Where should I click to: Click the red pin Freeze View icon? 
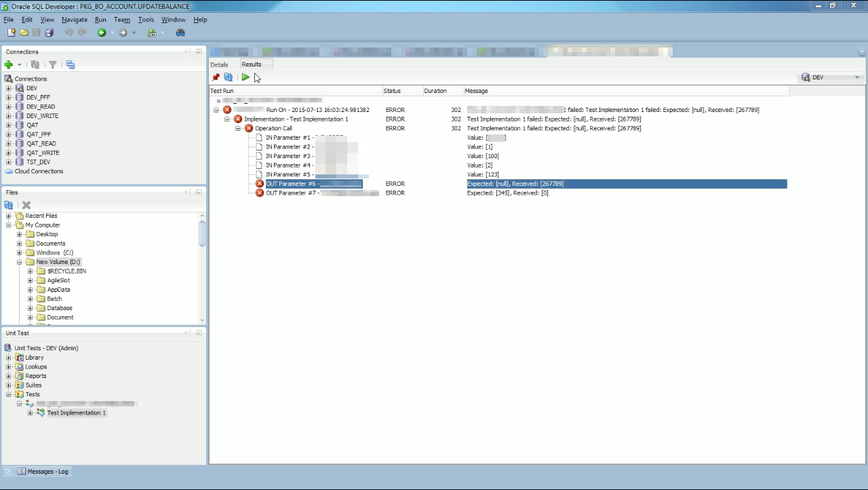point(216,77)
